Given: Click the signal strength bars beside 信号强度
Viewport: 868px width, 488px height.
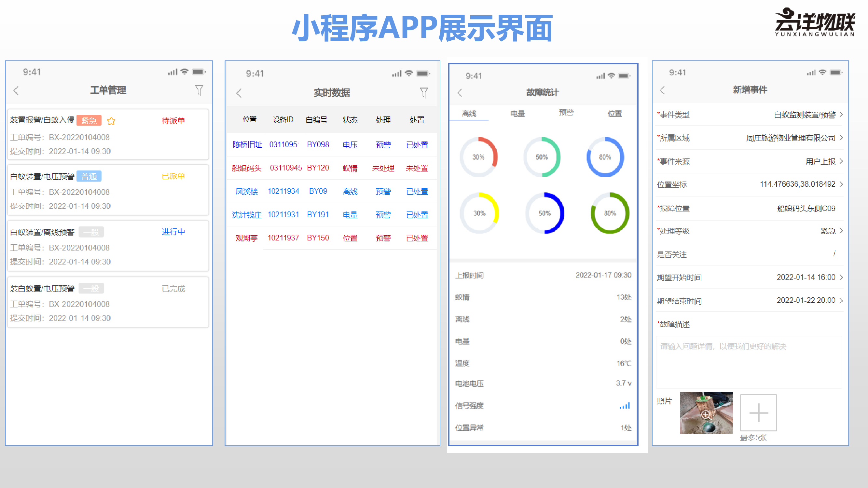Looking at the screenshot, I should click(625, 406).
